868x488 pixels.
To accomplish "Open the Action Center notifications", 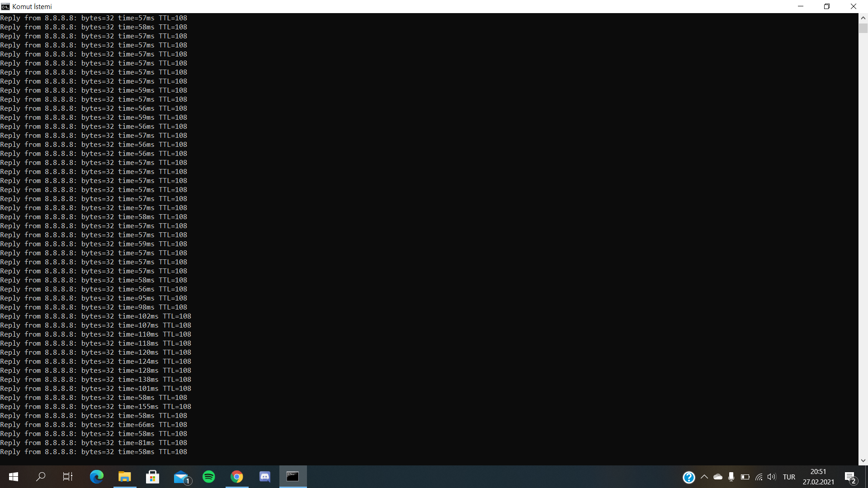I will click(x=850, y=477).
